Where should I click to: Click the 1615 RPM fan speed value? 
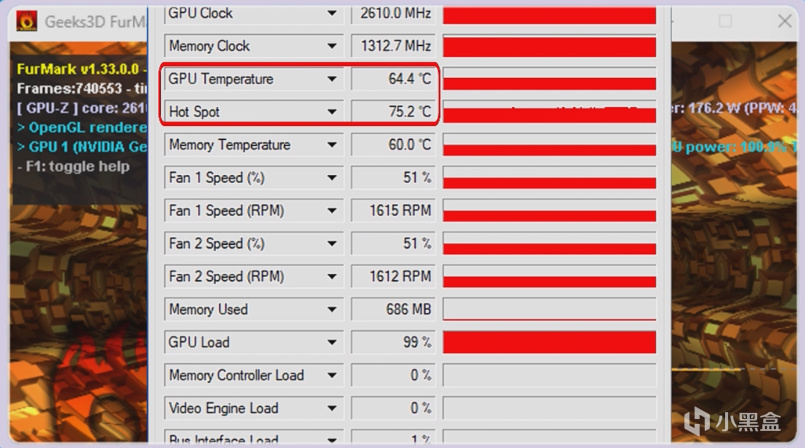click(x=393, y=210)
